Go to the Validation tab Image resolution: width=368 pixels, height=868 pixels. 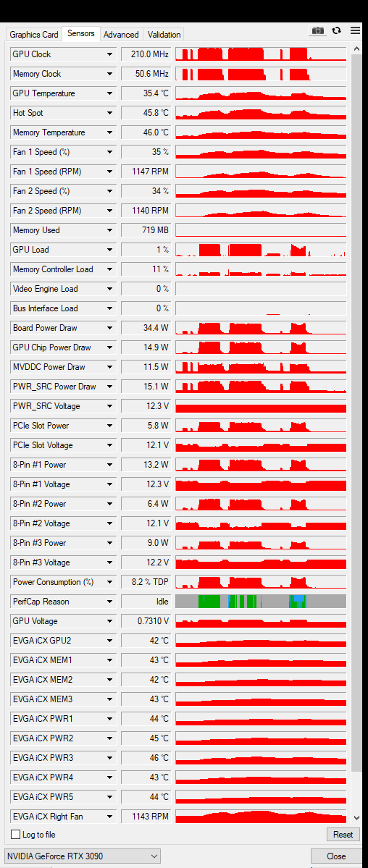[x=164, y=34]
